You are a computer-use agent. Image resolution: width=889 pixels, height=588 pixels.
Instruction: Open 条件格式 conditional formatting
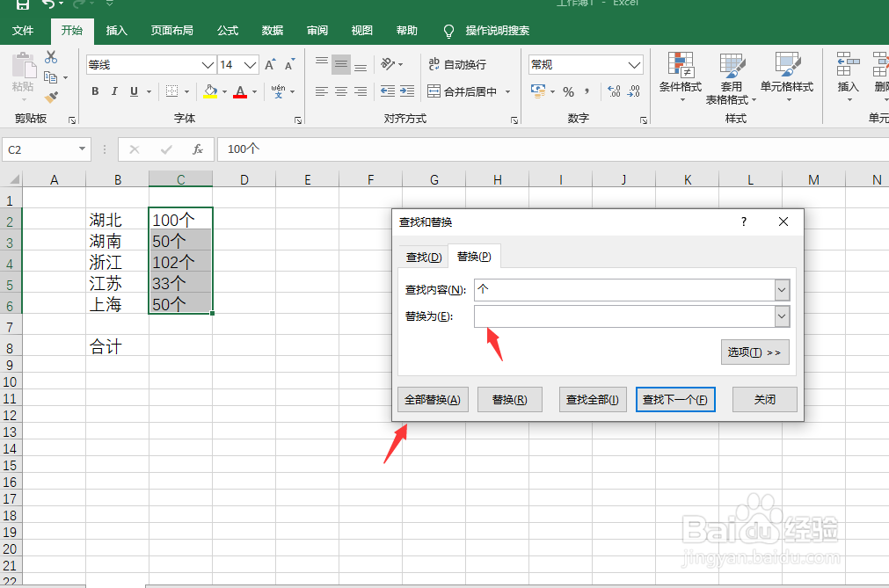[x=681, y=76]
